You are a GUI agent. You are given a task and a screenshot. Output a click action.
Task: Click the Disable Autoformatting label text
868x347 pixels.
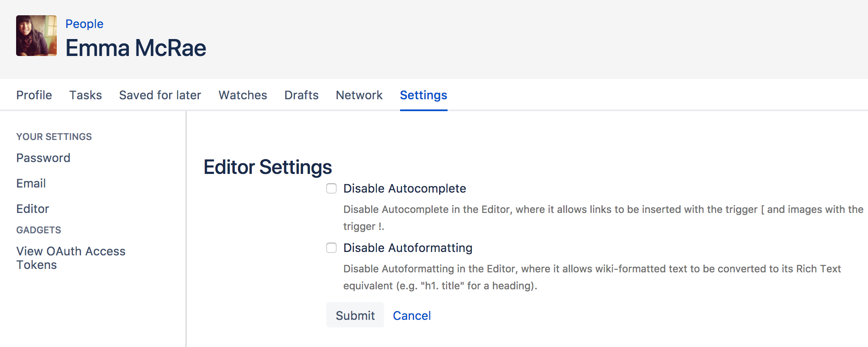407,248
